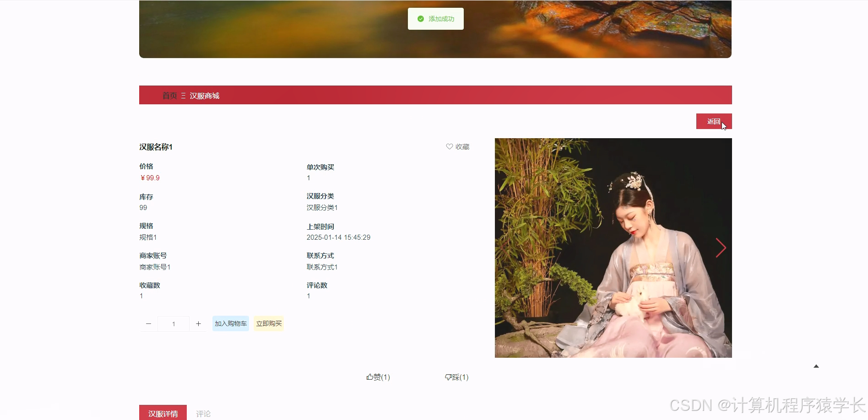Click the 加入购物车 button

[230, 323]
